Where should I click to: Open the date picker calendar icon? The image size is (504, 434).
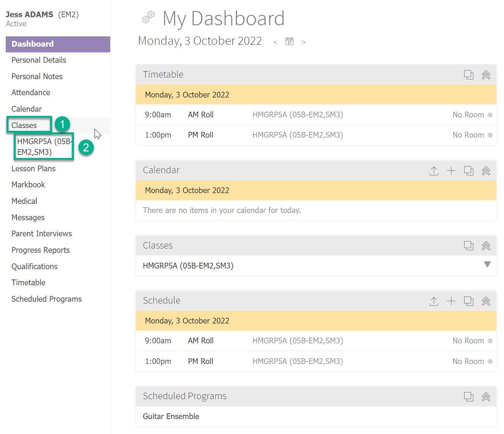[x=289, y=41]
